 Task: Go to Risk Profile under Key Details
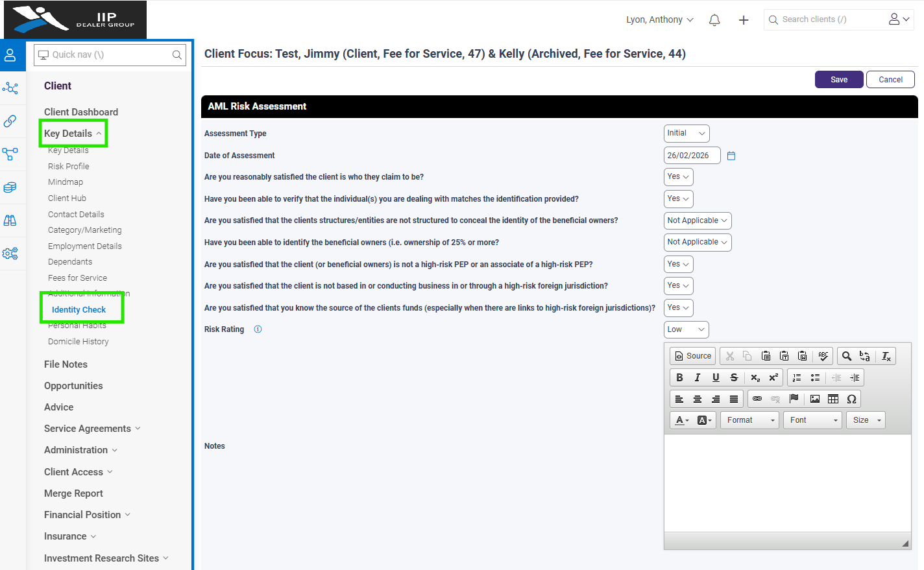[x=69, y=167]
